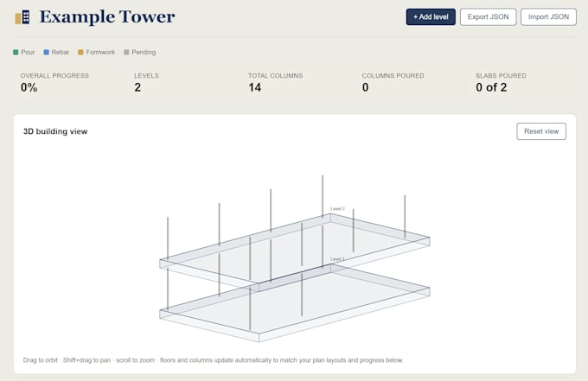Image resolution: width=588 pixels, height=381 pixels.
Task: Click the TOTAL COLUMNS heading
Action: tap(275, 76)
